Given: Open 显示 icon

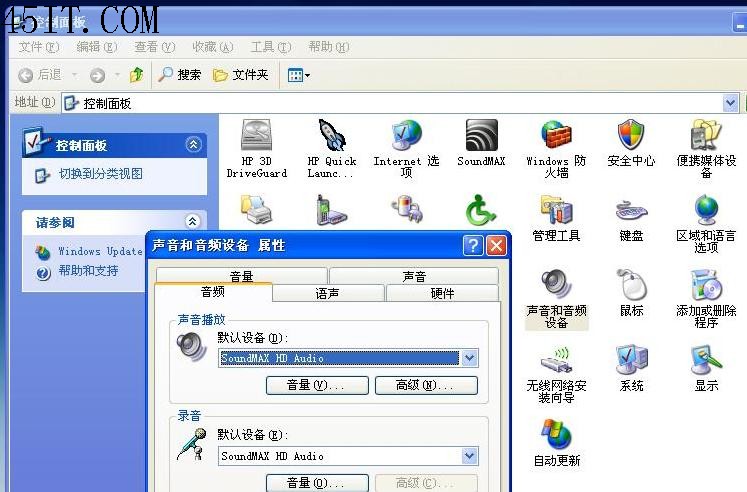Looking at the screenshot, I should (x=706, y=360).
